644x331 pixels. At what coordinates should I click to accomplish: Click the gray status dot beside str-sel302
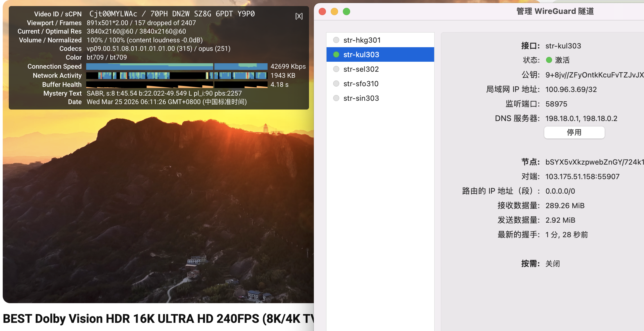tap(336, 69)
